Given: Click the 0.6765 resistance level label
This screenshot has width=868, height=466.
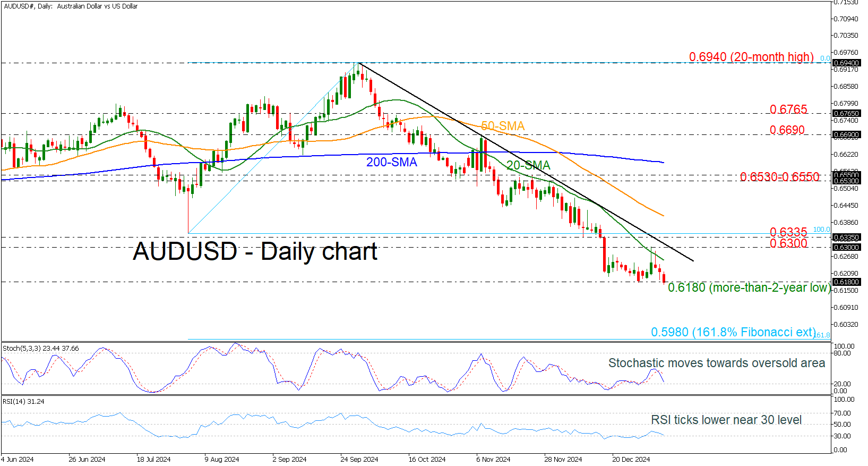Looking at the screenshot, I should tap(788, 109).
